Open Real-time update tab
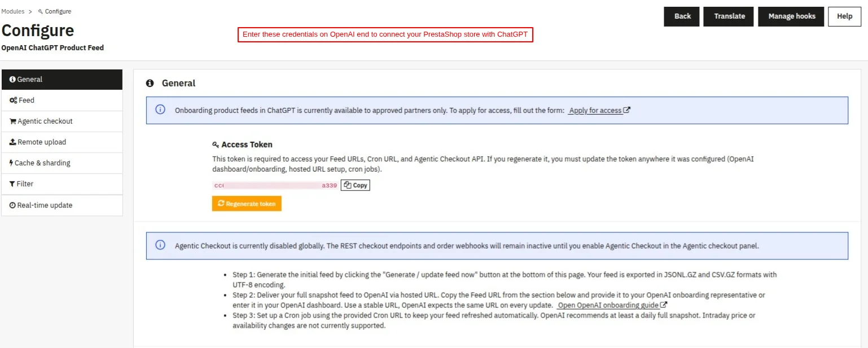The width and height of the screenshot is (868, 348). pyautogui.click(x=62, y=206)
